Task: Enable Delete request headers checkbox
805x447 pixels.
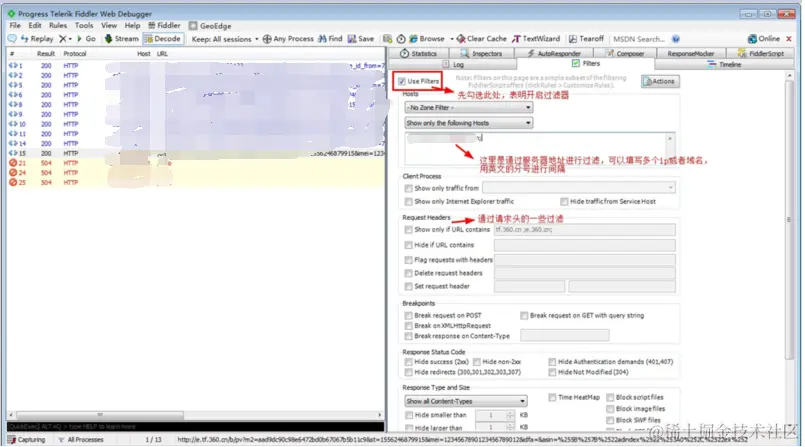Action: point(409,274)
